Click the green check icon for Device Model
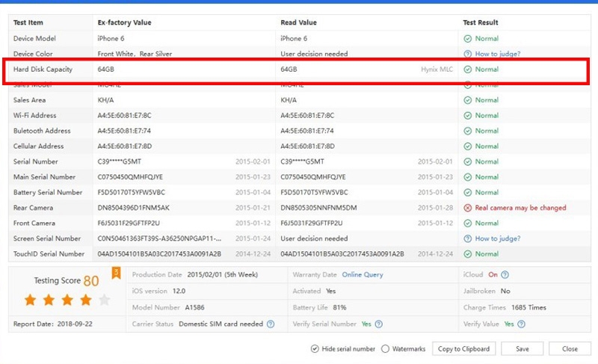598x364 pixels. [x=468, y=39]
